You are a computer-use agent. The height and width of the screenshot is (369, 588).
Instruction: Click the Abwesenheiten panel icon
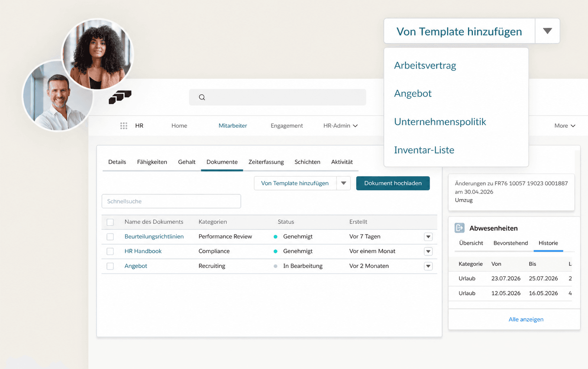pyautogui.click(x=459, y=228)
